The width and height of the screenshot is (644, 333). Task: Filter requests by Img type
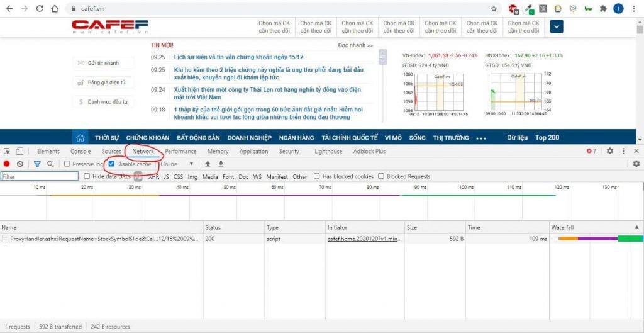point(192,177)
